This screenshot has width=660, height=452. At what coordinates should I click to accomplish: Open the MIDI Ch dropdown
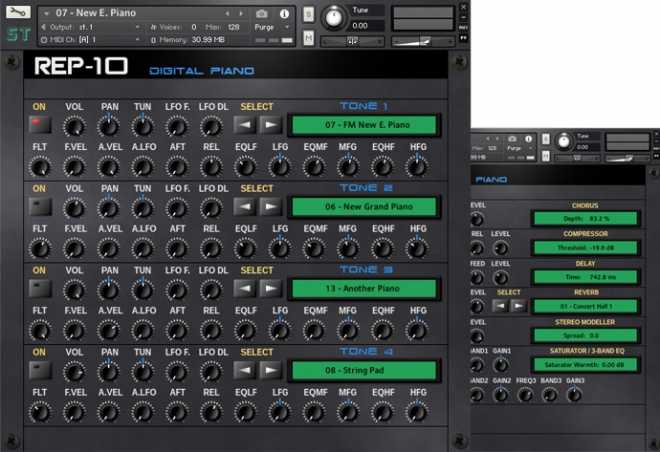click(x=90, y=40)
